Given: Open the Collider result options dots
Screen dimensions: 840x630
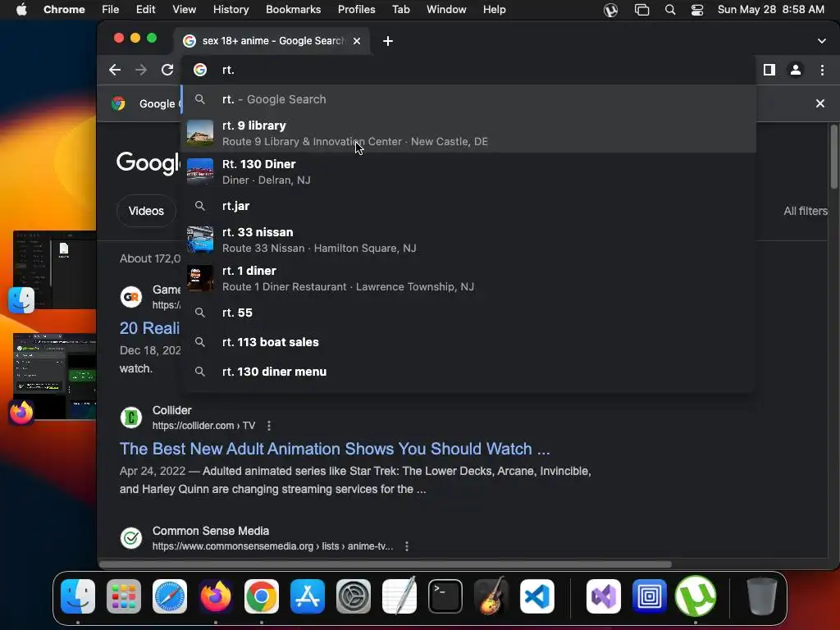Looking at the screenshot, I should pos(269,426).
